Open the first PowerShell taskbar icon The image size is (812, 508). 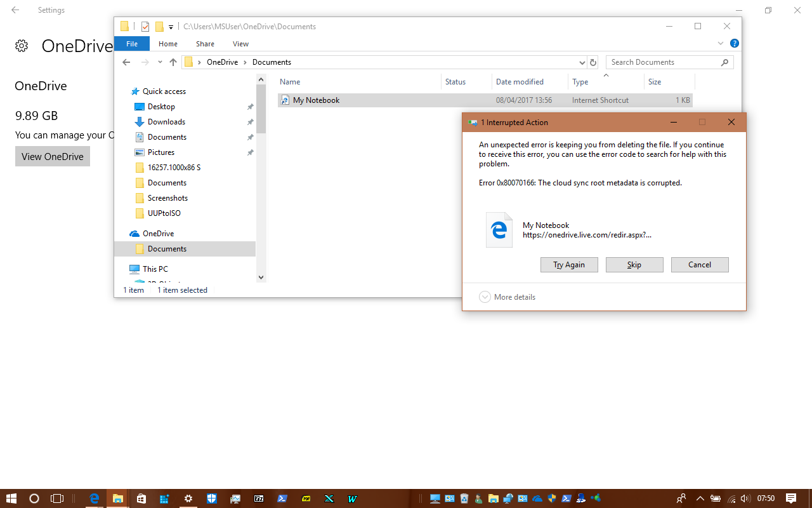click(x=282, y=498)
